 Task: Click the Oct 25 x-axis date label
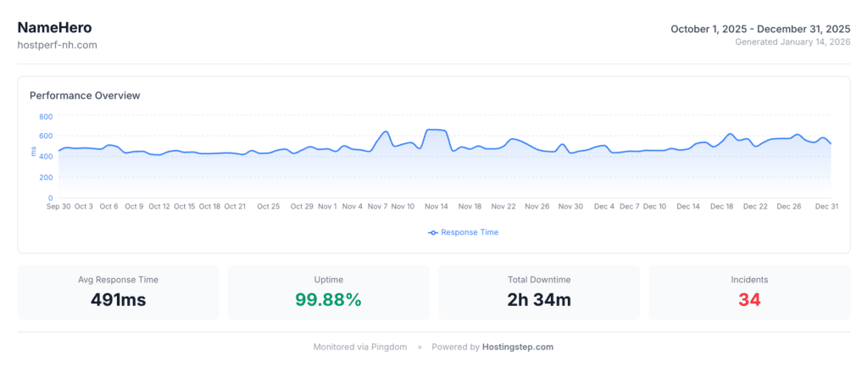(269, 206)
